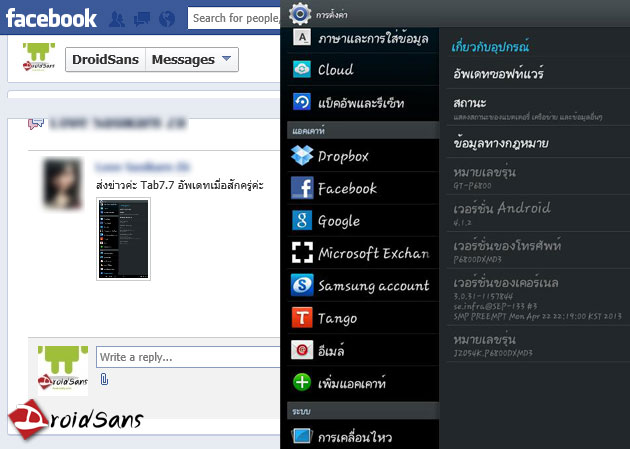Click the Microsoft Exchange icon
This screenshot has width=630, height=449.
[x=302, y=253]
